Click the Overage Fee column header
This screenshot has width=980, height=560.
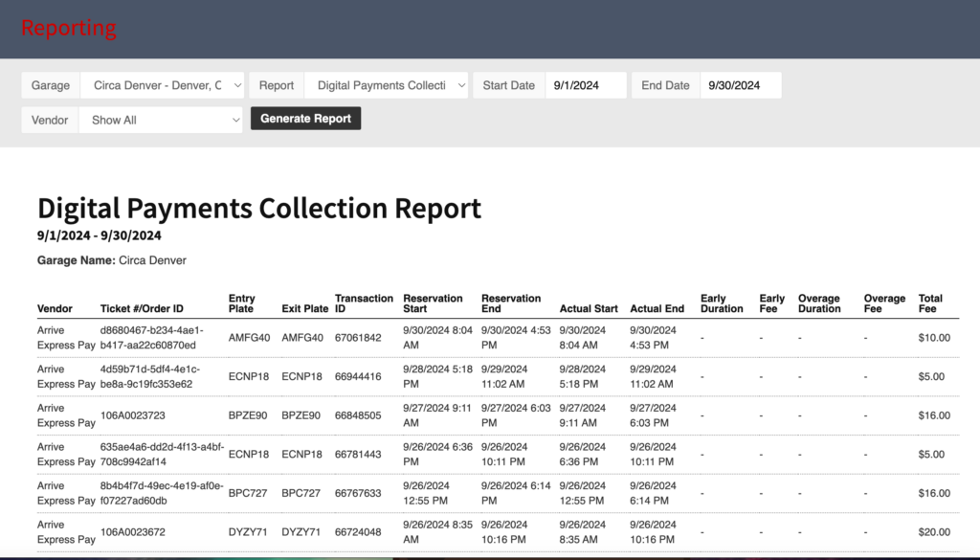[x=883, y=303]
